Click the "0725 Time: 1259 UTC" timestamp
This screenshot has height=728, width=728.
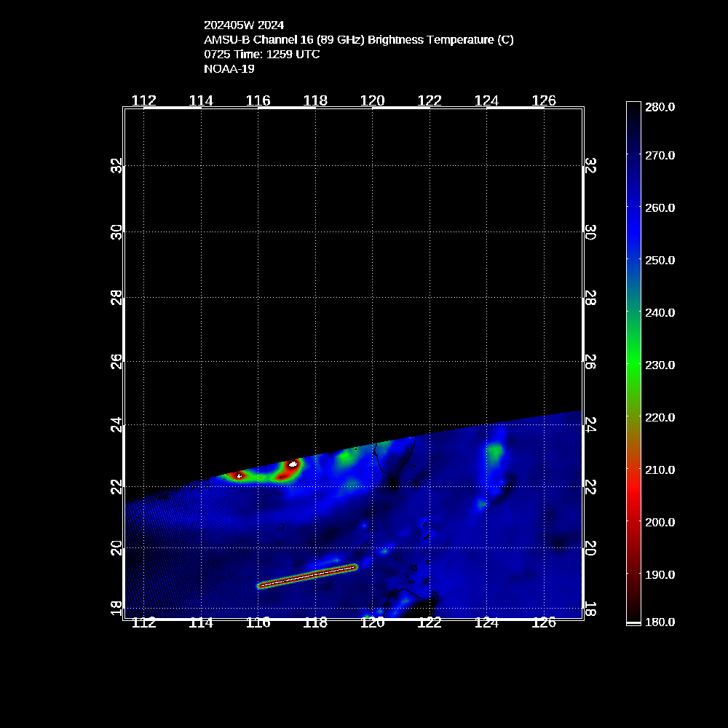tap(261, 55)
